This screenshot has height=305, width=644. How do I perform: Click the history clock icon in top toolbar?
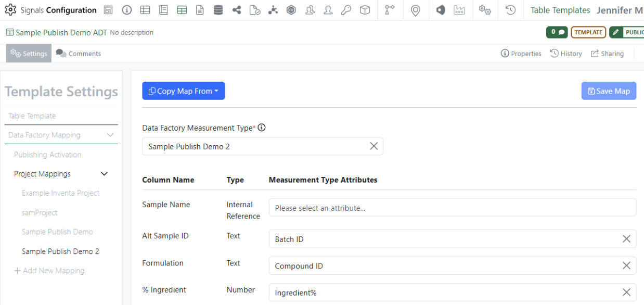[510, 10]
